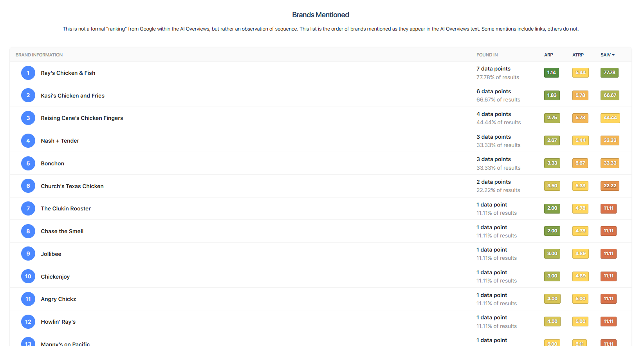Click the 22.22% of results text

tap(498, 190)
